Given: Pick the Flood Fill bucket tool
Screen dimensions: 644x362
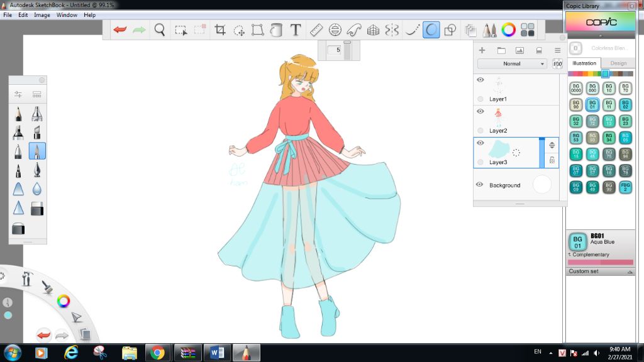Looking at the screenshot, I should pos(277,30).
